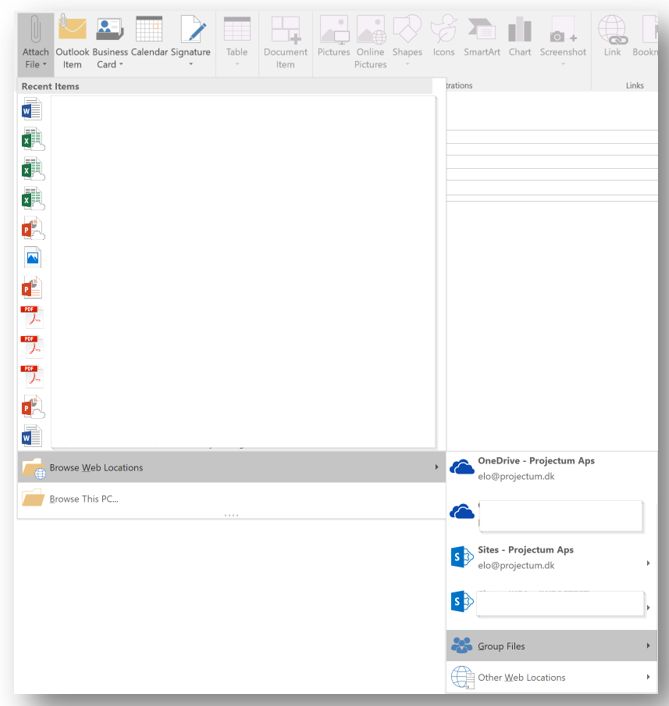Open Sites - Projectum Aps SharePoint
This screenshot has height=706, width=669.
point(552,557)
